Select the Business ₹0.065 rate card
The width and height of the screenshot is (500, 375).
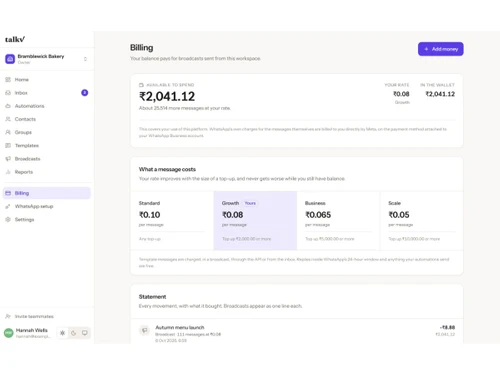[x=338, y=221]
